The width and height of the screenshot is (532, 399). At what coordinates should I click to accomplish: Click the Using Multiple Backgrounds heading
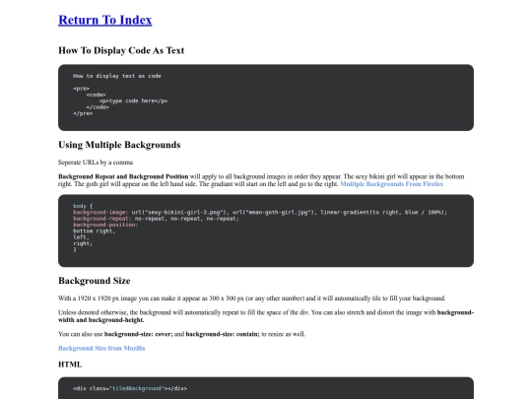(x=119, y=145)
